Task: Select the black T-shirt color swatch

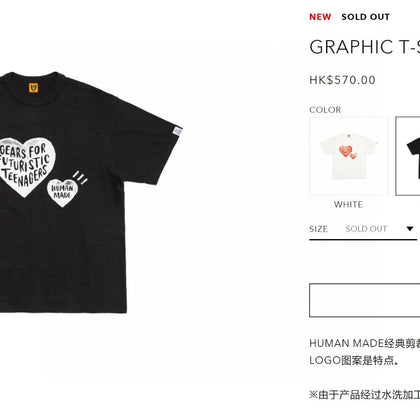Action: pos(408,156)
